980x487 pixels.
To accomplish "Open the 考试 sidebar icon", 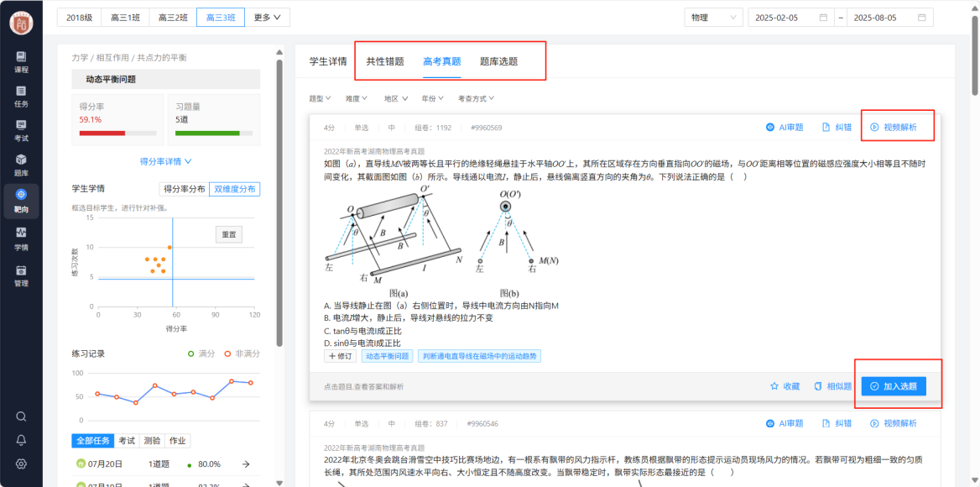I will (21, 129).
